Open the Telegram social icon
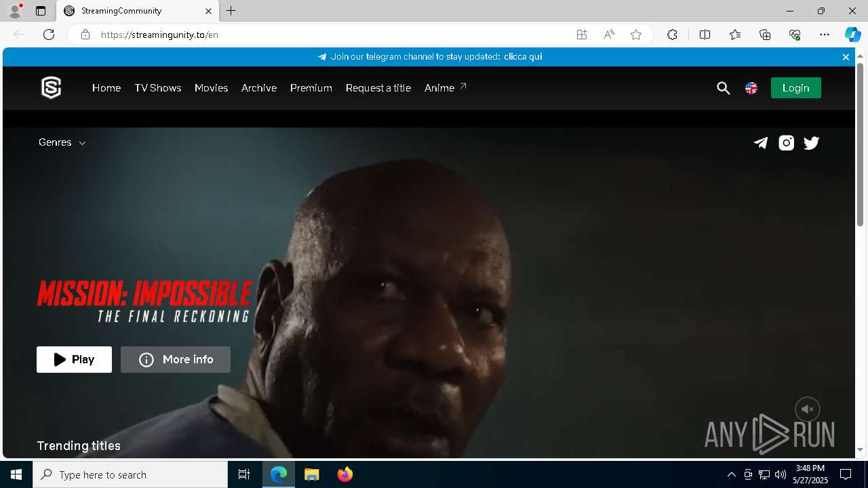This screenshot has height=488, width=868. [761, 143]
